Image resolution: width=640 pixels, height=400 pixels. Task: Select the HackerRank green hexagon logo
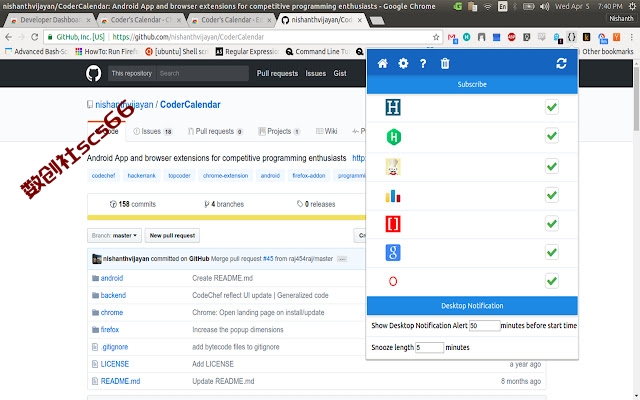click(x=393, y=137)
